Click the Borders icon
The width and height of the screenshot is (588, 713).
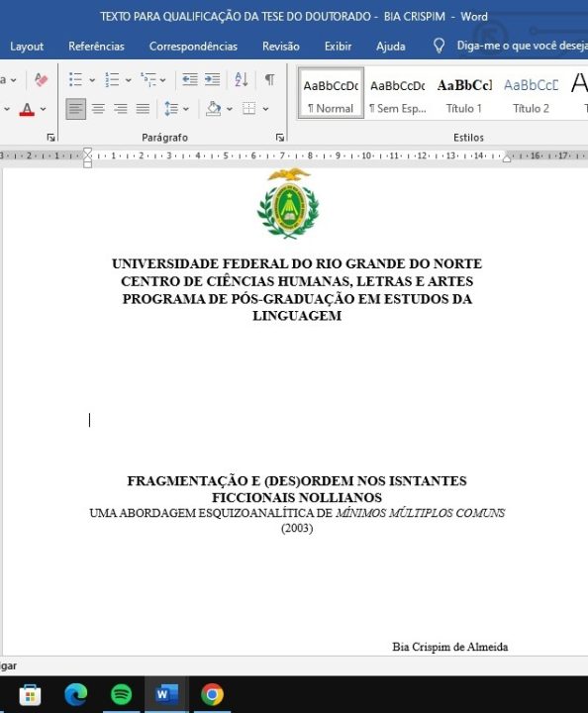tap(249, 109)
